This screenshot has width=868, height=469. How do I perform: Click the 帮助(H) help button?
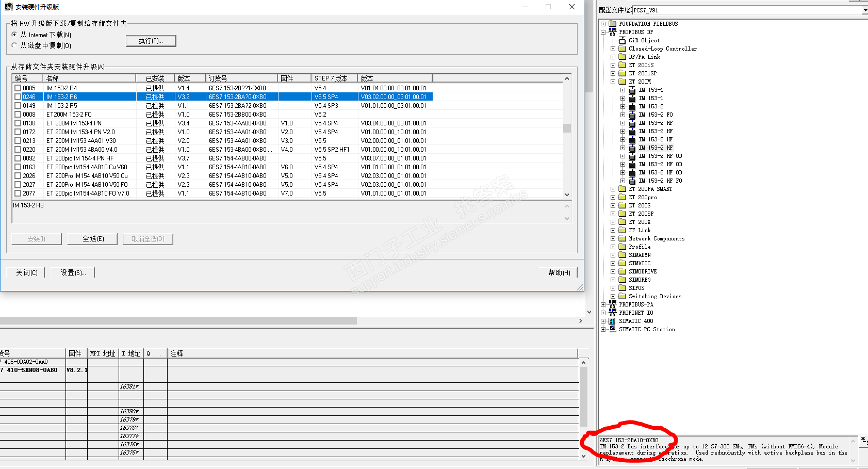[559, 272]
